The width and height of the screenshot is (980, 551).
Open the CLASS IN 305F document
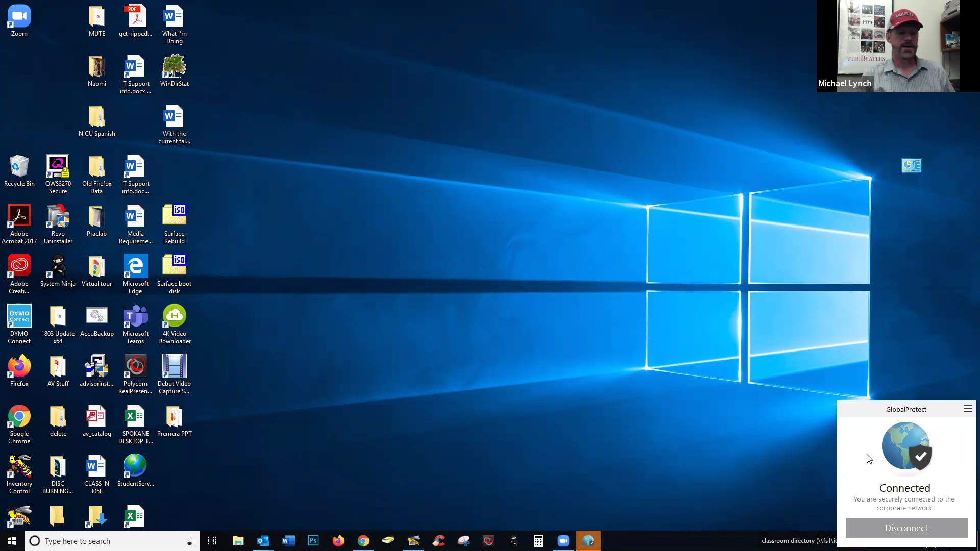[97, 474]
